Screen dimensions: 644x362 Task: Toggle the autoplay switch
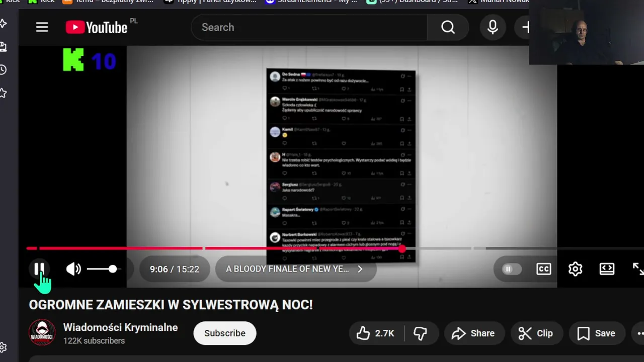(x=512, y=269)
